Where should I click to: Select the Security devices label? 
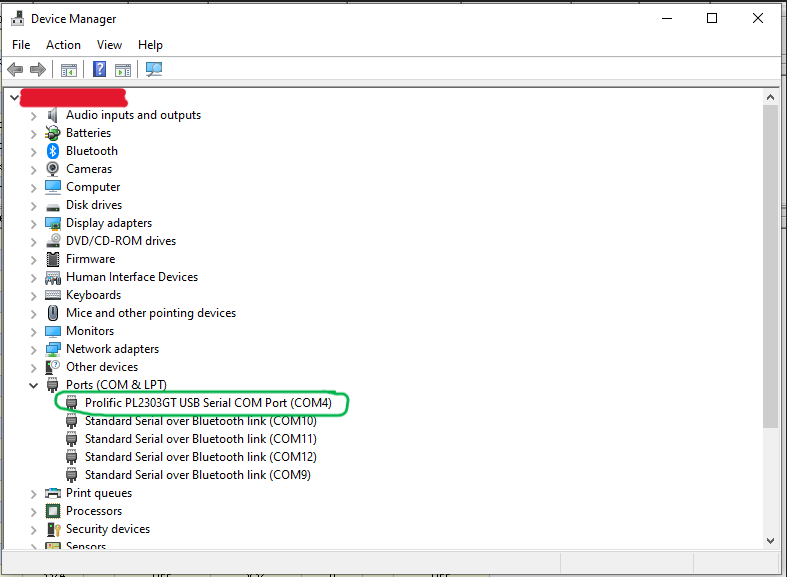[x=108, y=529]
